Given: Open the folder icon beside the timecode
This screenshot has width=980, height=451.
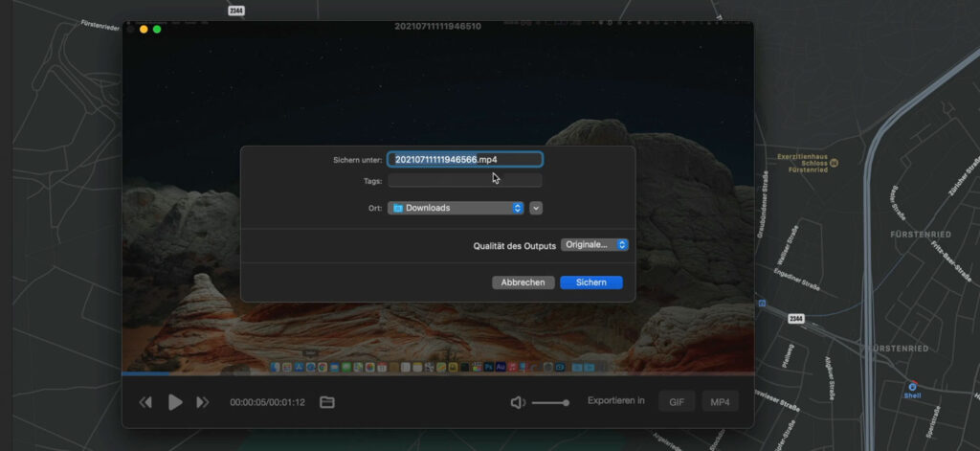Looking at the screenshot, I should 327,402.
